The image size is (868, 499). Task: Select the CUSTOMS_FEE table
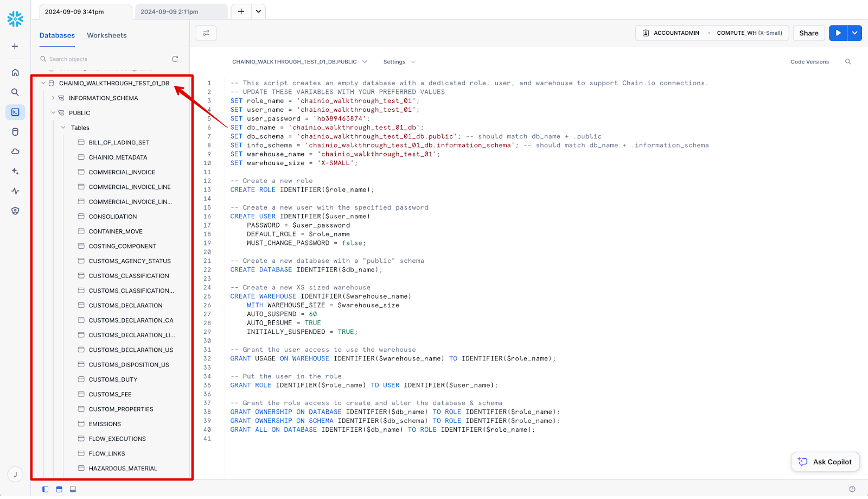coord(110,394)
